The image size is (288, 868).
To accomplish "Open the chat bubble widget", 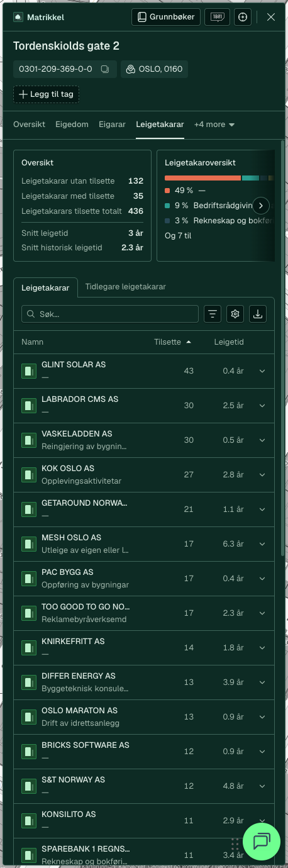I will coord(261,842).
